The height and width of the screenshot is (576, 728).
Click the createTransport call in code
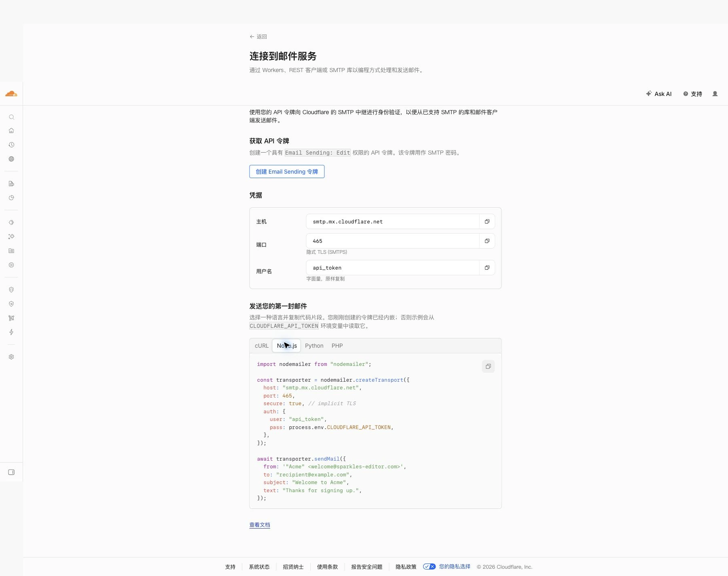coord(379,380)
